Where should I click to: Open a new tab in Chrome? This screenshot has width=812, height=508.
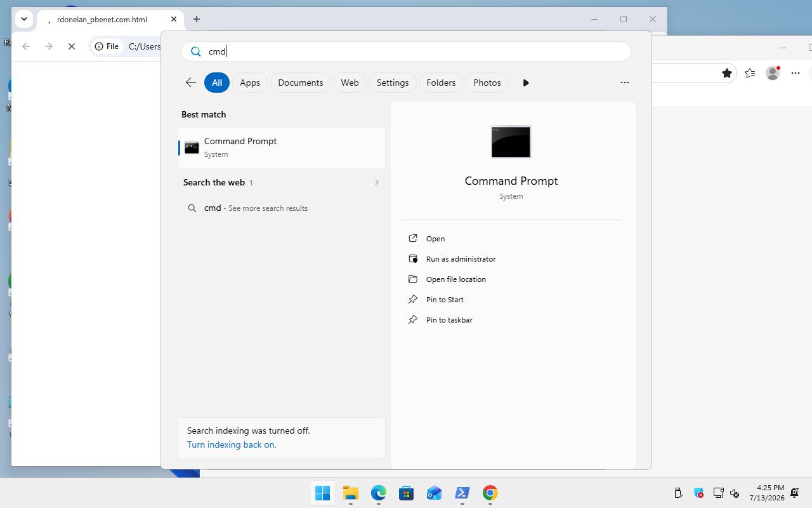click(197, 20)
